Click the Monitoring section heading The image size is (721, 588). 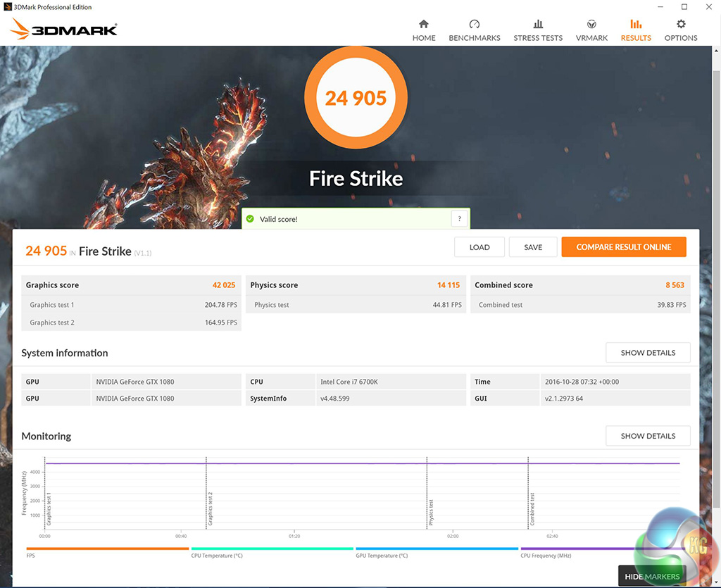point(46,436)
